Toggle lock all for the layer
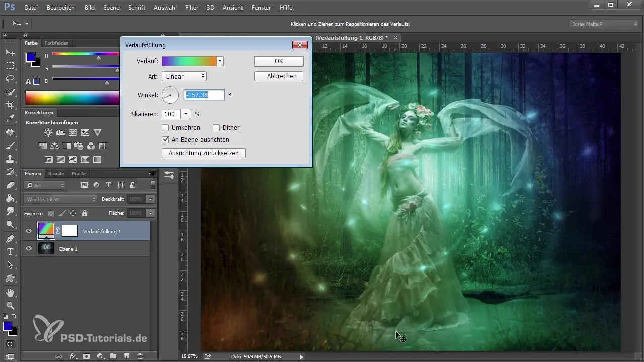 [85, 213]
